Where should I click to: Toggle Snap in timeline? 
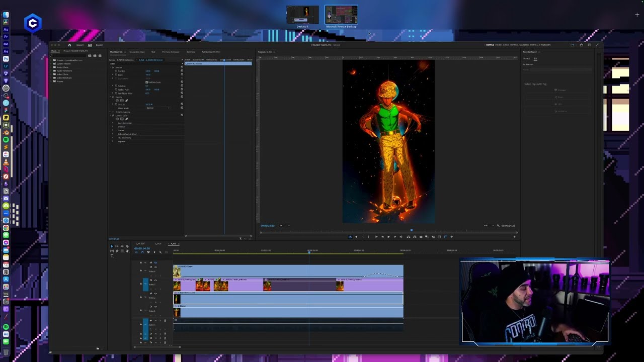pos(142,252)
